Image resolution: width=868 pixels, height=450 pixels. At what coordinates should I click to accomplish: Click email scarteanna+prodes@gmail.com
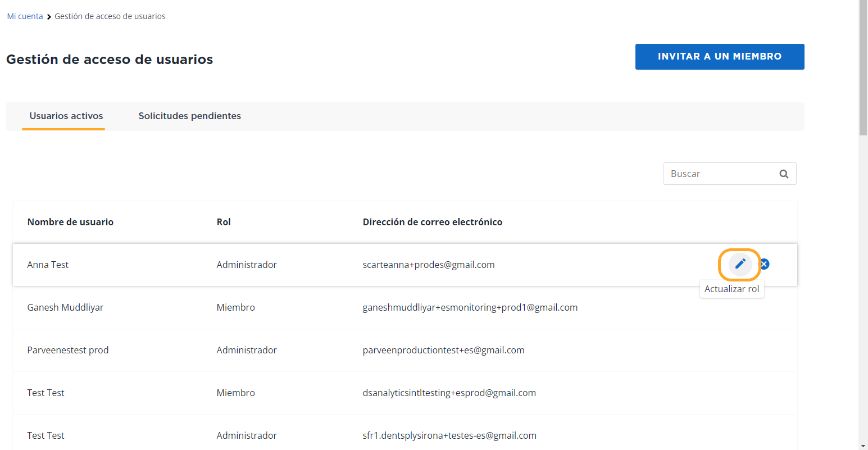pos(429,265)
